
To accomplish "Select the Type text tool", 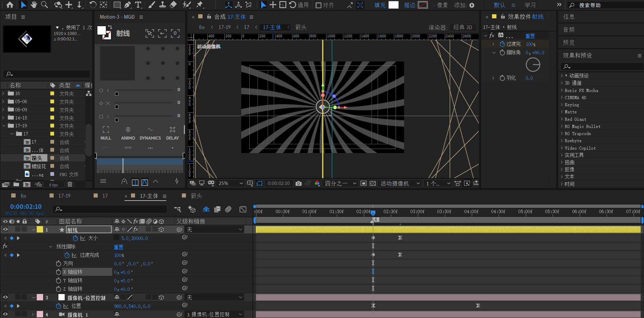I will (x=138, y=5).
